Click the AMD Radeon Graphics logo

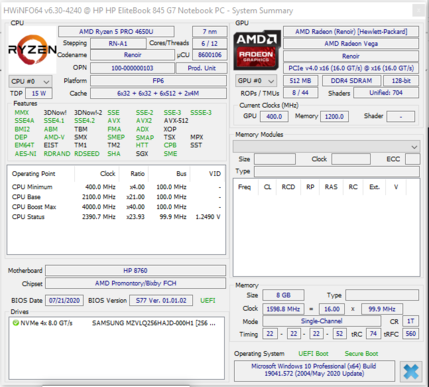pyautogui.click(x=256, y=50)
